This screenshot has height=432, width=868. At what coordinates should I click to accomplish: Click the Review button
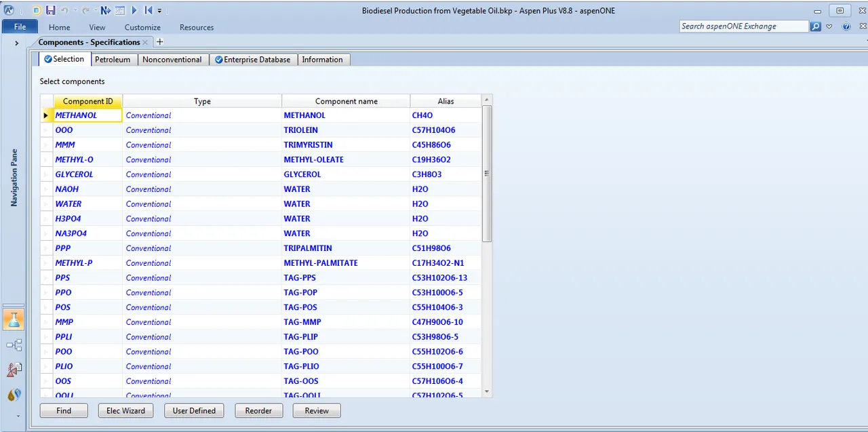point(317,411)
